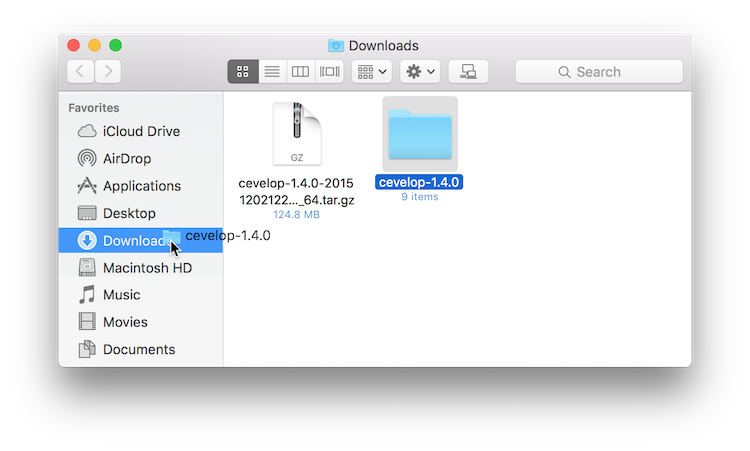Select Downloads in sidebar
Image resolution: width=750 pixels, height=451 pixels.
click(x=141, y=240)
